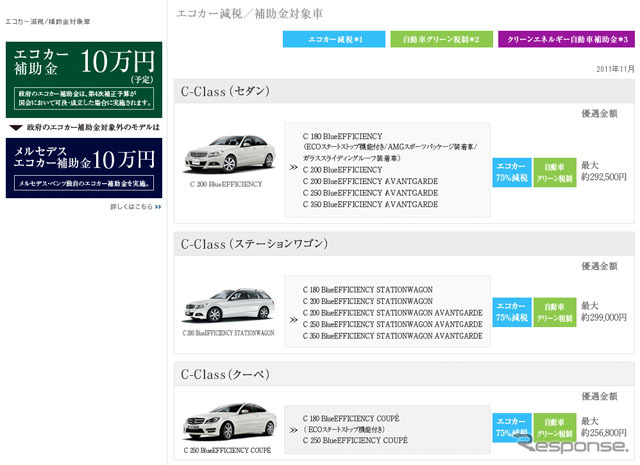Click C 350 BlueEFFICIENCY AVANTGARDE in sedan list
This screenshot has height=465, width=640.
(370, 204)
